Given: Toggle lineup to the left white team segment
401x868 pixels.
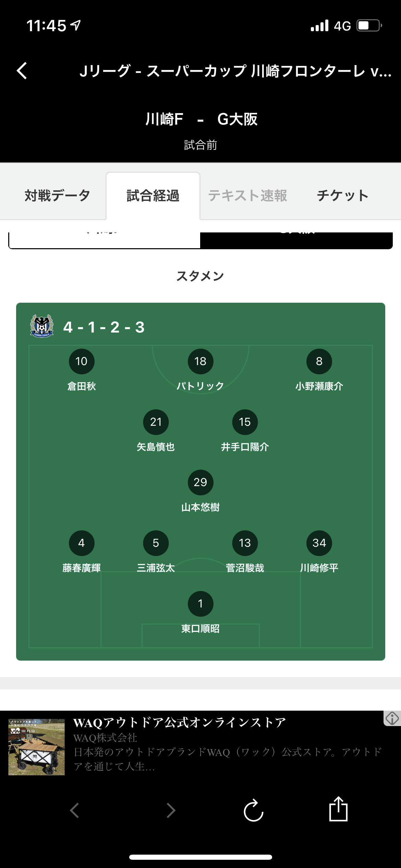Looking at the screenshot, I should (105, 240).
